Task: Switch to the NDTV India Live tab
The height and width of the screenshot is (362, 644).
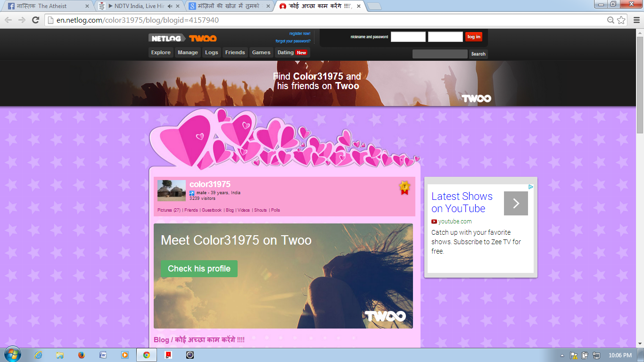Action: click(138, 6)
